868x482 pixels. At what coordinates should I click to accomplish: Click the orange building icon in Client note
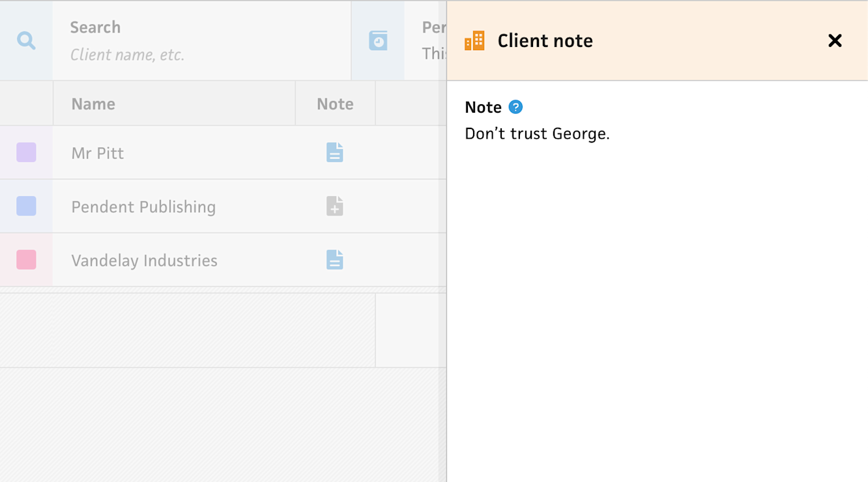pyautogui.click(x=474, y=41)
